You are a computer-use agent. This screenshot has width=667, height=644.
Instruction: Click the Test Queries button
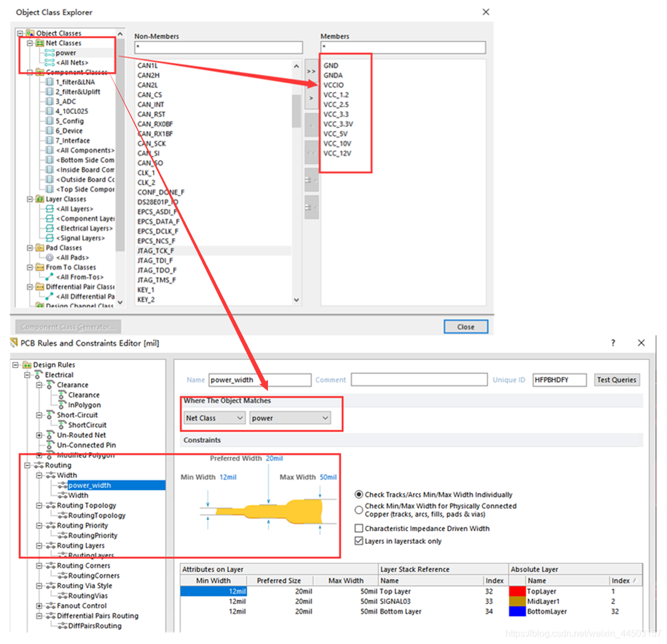pyautogui.click(x=616, y=380)
